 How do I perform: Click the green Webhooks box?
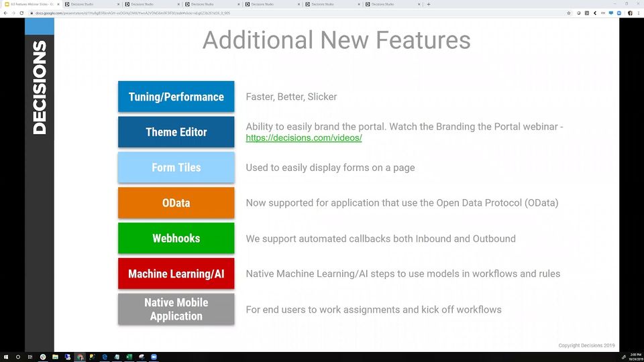(176, 238)
